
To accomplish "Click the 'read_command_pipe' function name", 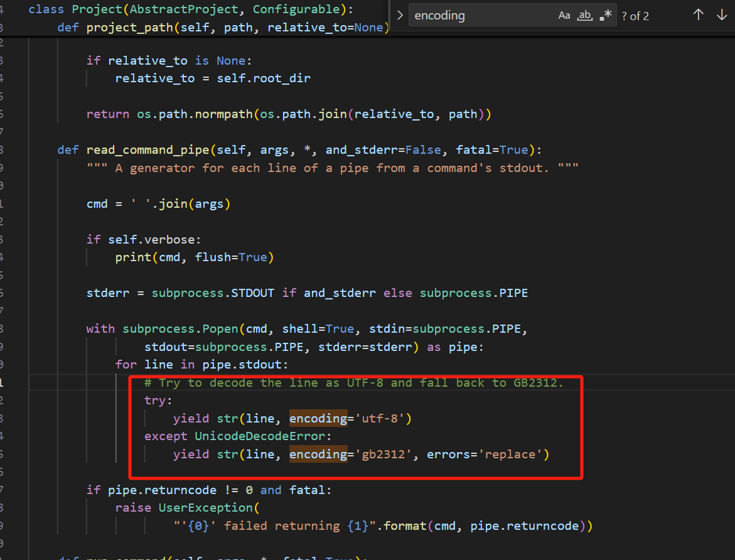I will tap(148, 150).
